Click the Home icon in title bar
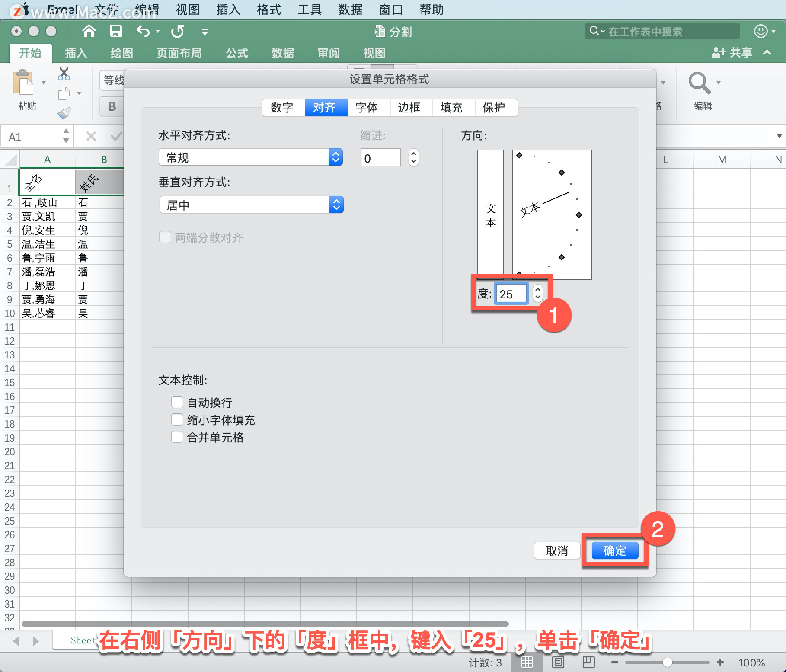The image size is (786, 672). [x=89, y=31]
